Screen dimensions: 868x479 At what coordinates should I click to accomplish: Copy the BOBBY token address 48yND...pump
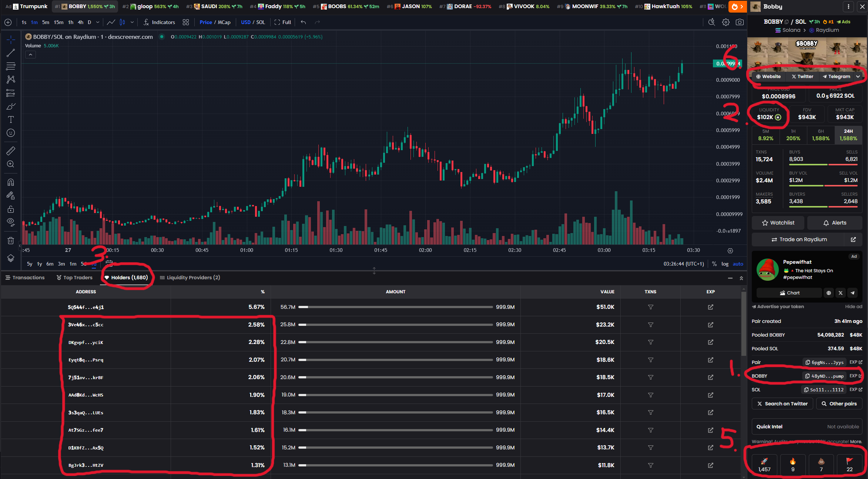click(824, 376)
